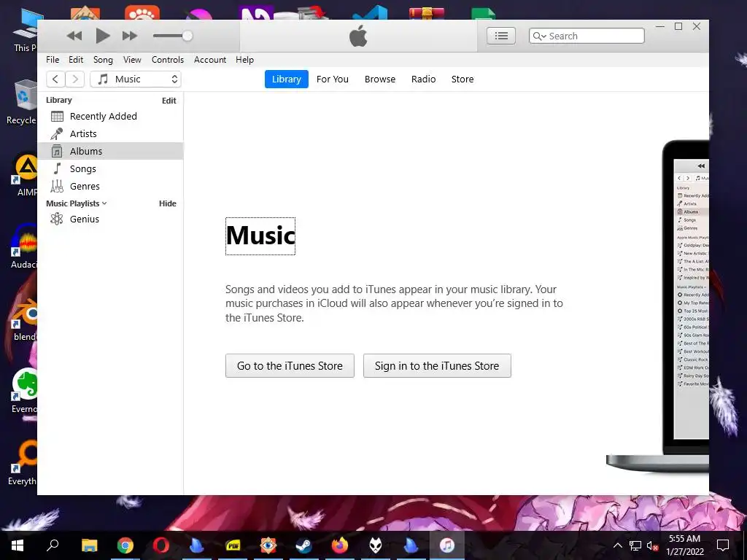Screen dimensions: 747x560
Task: Click the iTunes taskbar icon
Action: click(447, 545)
